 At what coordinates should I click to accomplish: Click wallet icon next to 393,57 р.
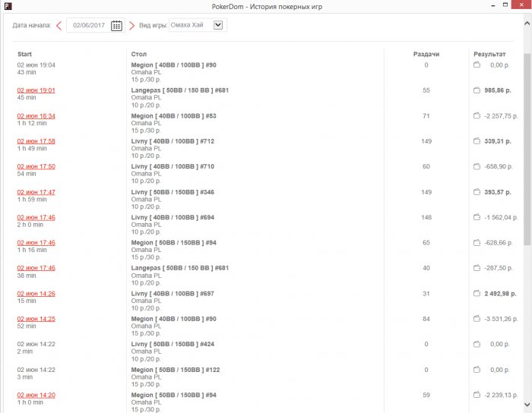[477, 192]
